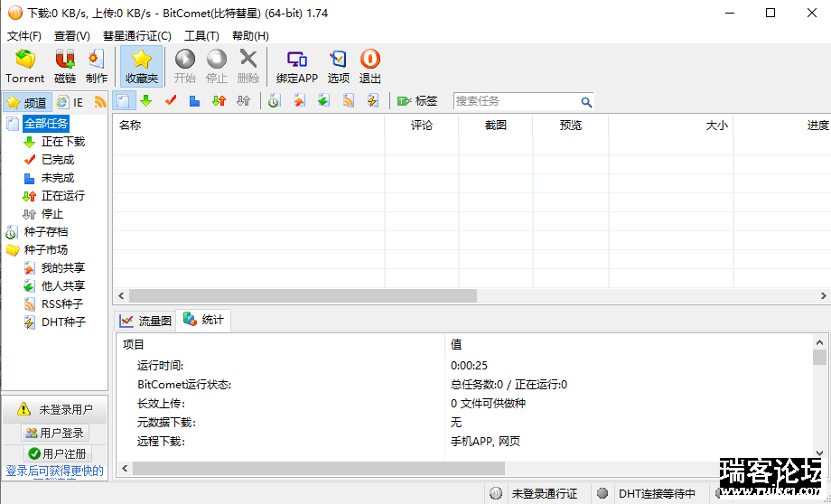
Task: Filter running tasks with green-red arrows icon
Action: pyautogui.click(x=219, y=100)
